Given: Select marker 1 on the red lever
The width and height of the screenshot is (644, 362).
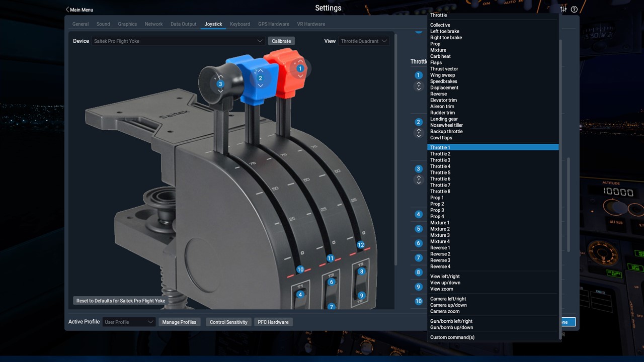Looking at the screenshot, I should point(300,68).
